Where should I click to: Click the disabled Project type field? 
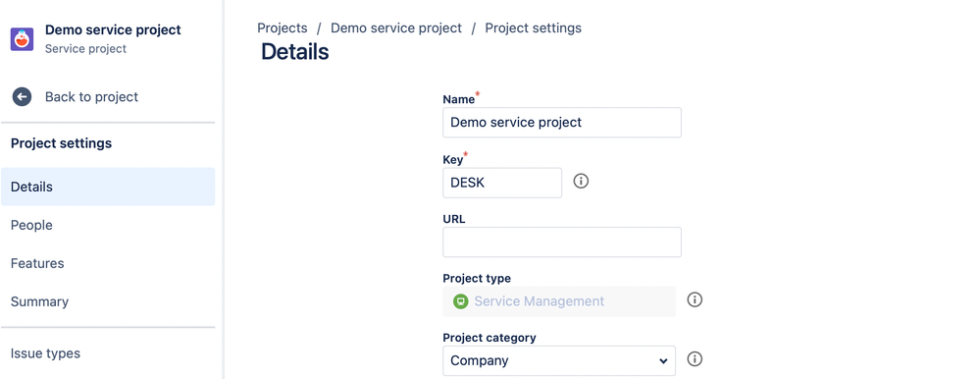(x=559, y=301)
